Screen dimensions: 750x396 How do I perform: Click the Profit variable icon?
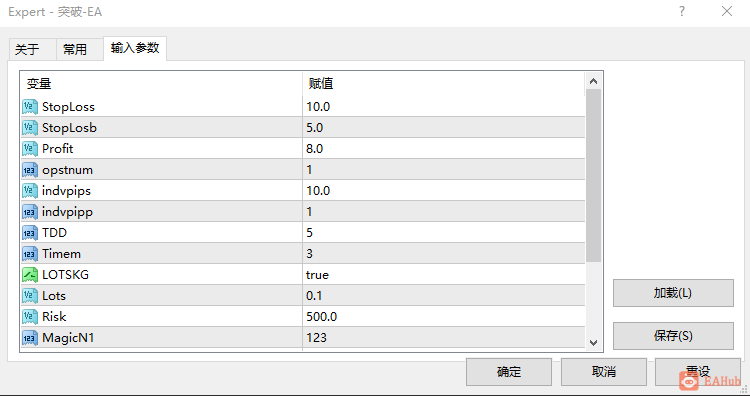(30, 149)
